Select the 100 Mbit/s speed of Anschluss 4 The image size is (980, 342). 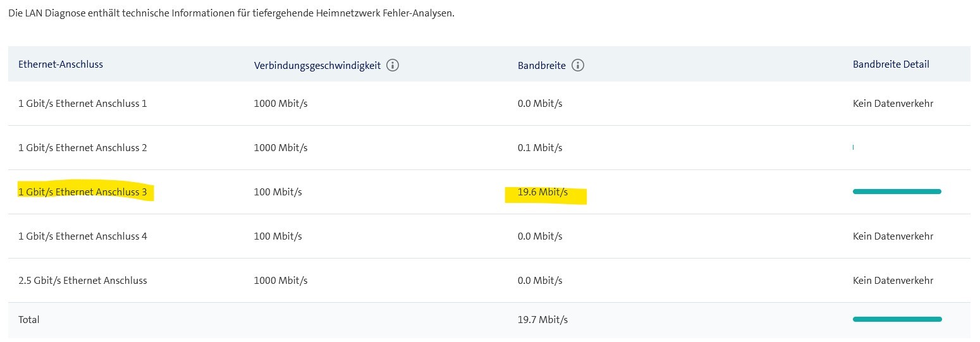pos(278,236)
